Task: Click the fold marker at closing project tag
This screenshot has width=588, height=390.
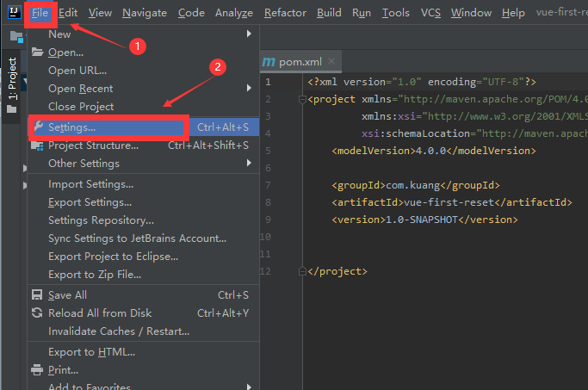Action: click(x=302, y=271)
